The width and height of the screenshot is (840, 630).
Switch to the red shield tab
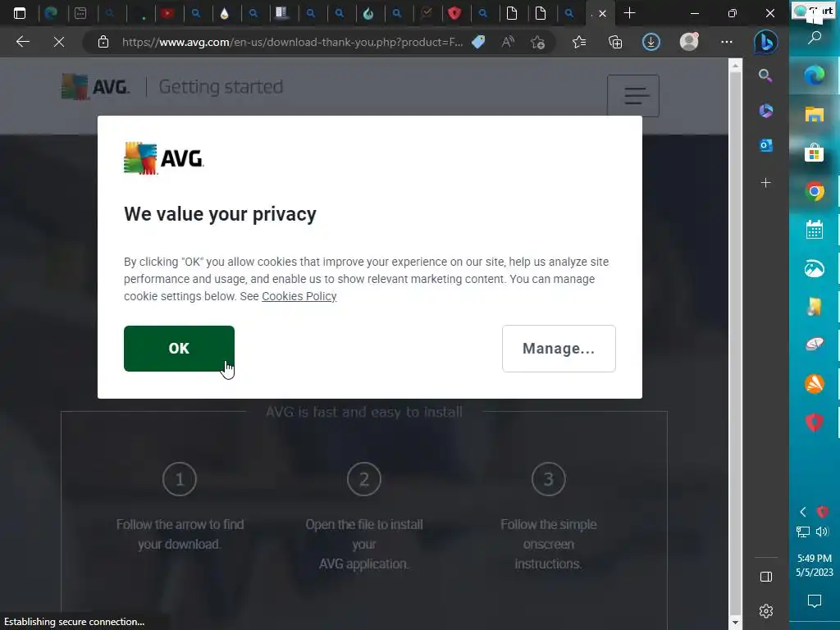454,13
